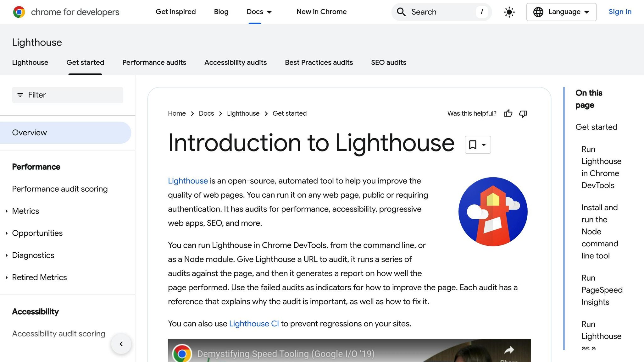644x362 pixels.
Task: Click the bookmark icon next to title
Action: pyautogui.click(x=473, y=145)
